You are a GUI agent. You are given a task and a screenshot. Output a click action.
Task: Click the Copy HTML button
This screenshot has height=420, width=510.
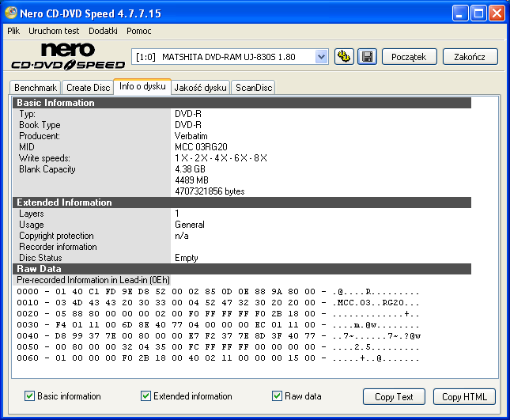click(464, 396)
